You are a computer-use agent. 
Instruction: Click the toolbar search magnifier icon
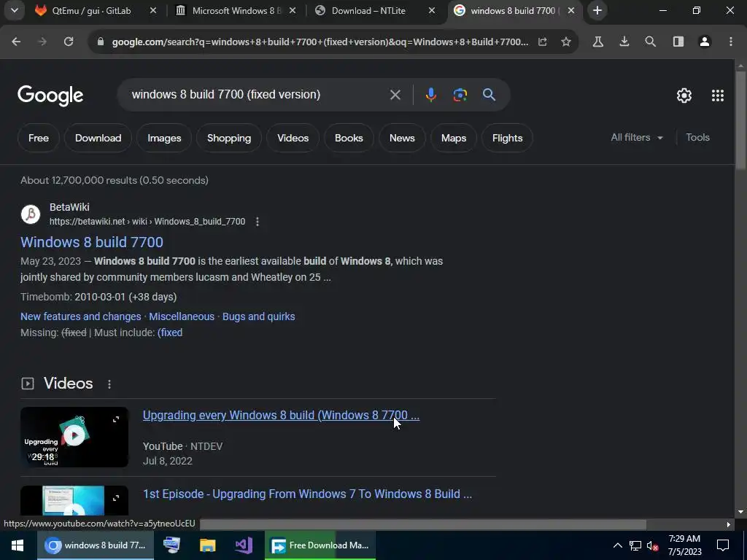click(650, 42)
